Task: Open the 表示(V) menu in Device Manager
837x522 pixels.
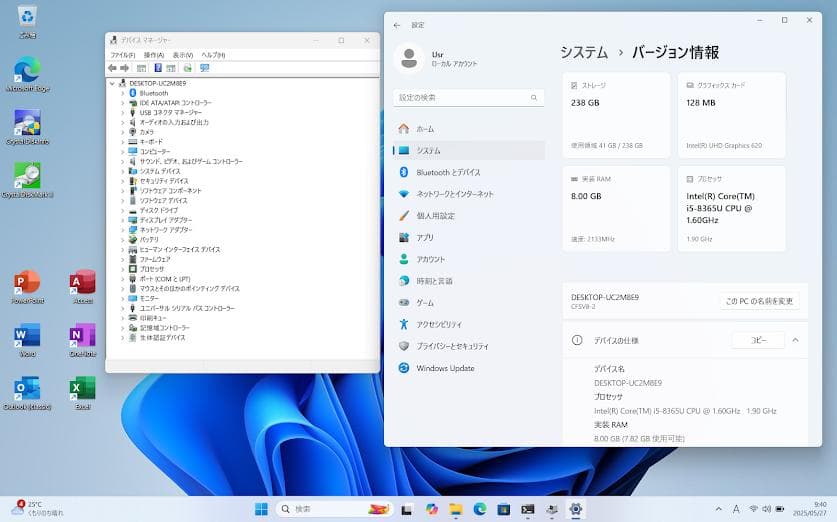Action: pos(183,55)
